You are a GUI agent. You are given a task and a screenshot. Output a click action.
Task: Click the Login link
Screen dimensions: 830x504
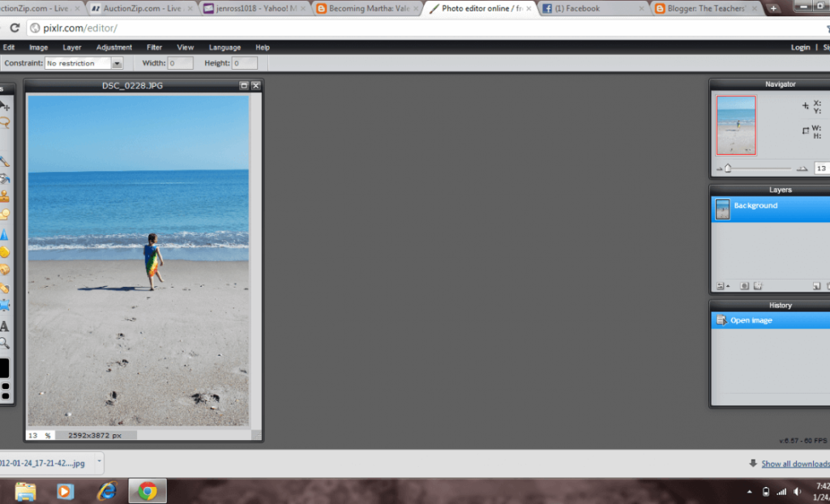800,48
